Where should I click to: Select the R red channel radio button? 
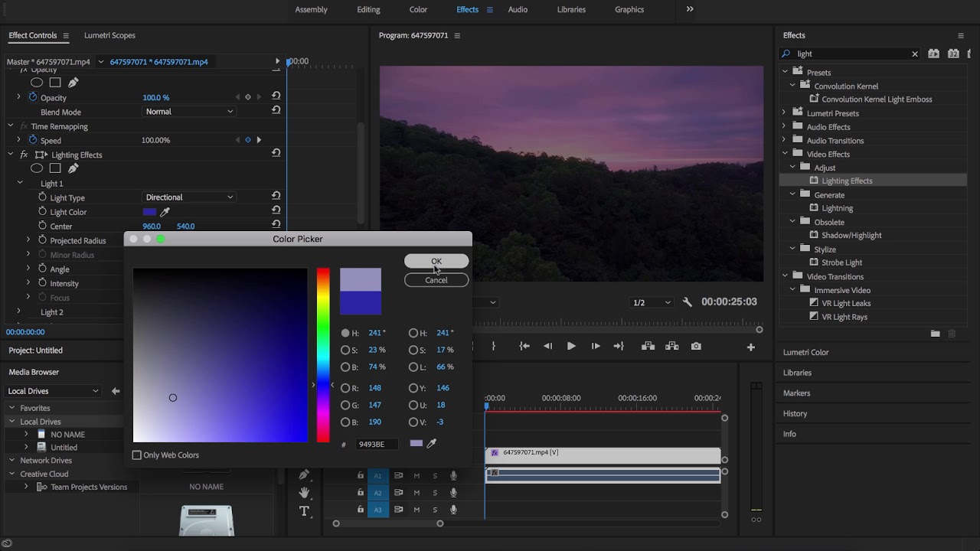coord(345,389)
